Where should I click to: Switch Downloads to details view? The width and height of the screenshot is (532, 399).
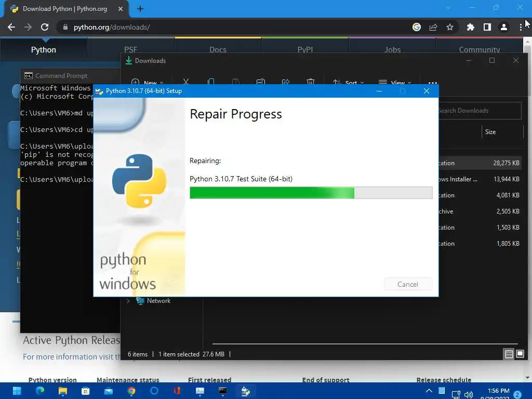[x=509, y=354]
